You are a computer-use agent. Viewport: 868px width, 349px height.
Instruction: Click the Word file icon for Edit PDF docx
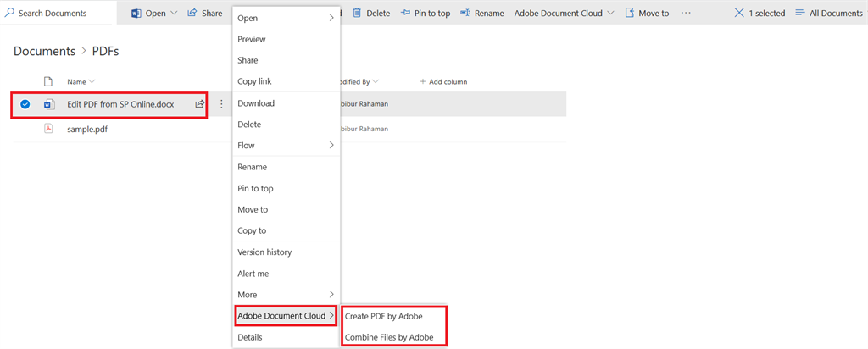(48, 104)
